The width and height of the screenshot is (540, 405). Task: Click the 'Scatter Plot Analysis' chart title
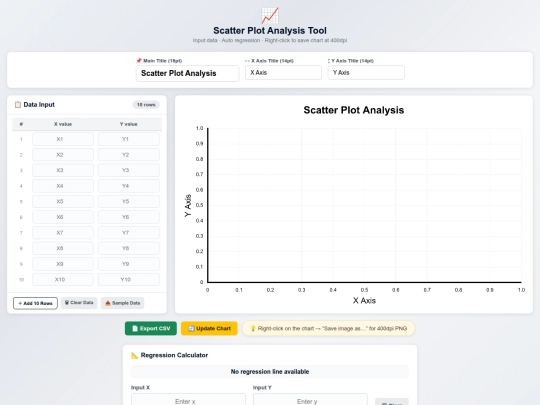[x=353, y=110]
